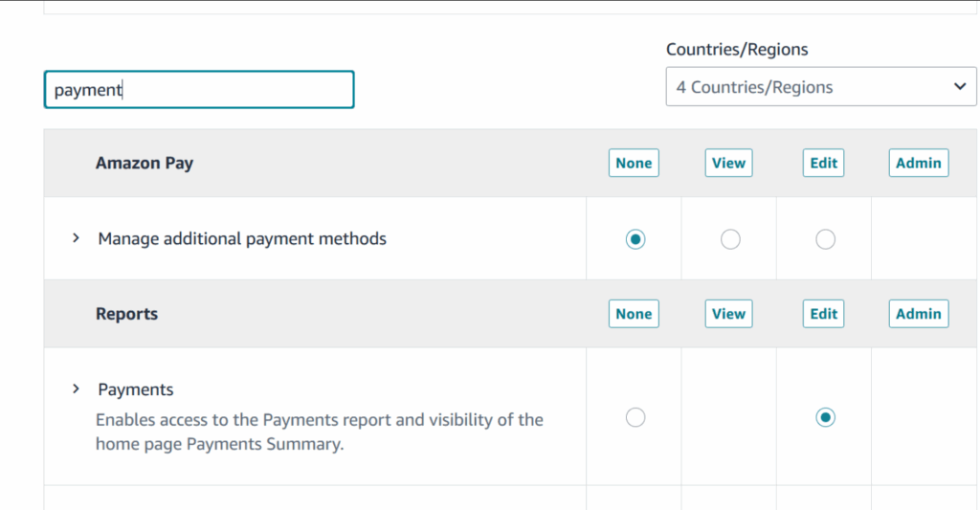Image resolution: width=980 pixels, height=510 pixels.
Task: Expand the Payments row chevron
Action: 76,389
